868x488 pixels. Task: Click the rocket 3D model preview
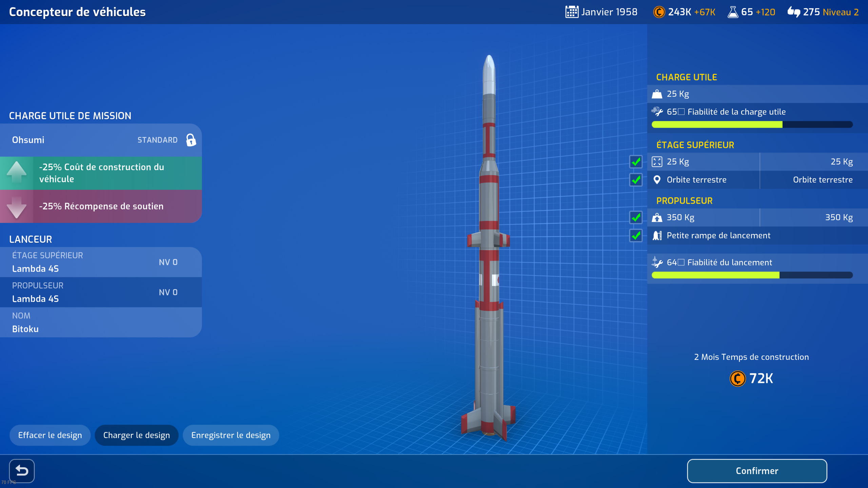[x=489, y=247]
